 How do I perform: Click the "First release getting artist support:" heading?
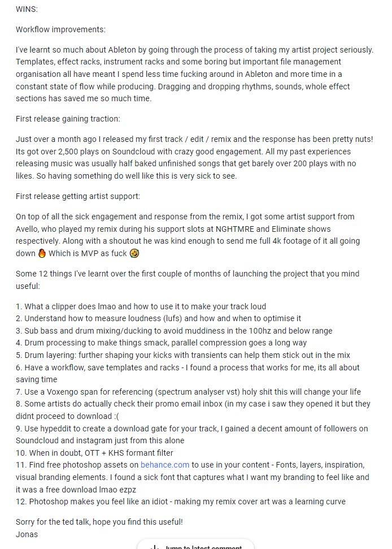(78, 196)
